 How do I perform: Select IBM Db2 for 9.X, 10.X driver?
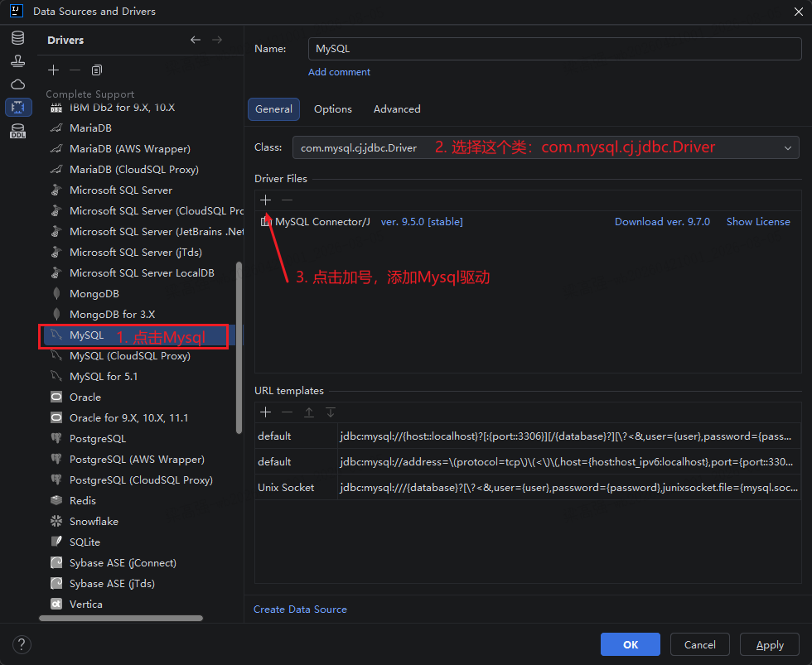[123, 107]
